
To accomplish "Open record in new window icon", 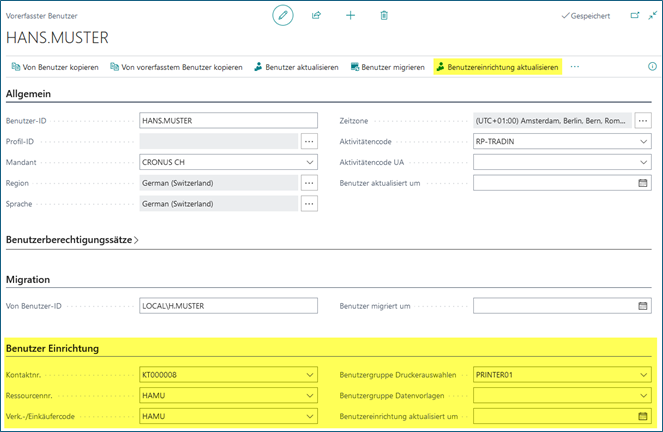I will tap(634, 16).
